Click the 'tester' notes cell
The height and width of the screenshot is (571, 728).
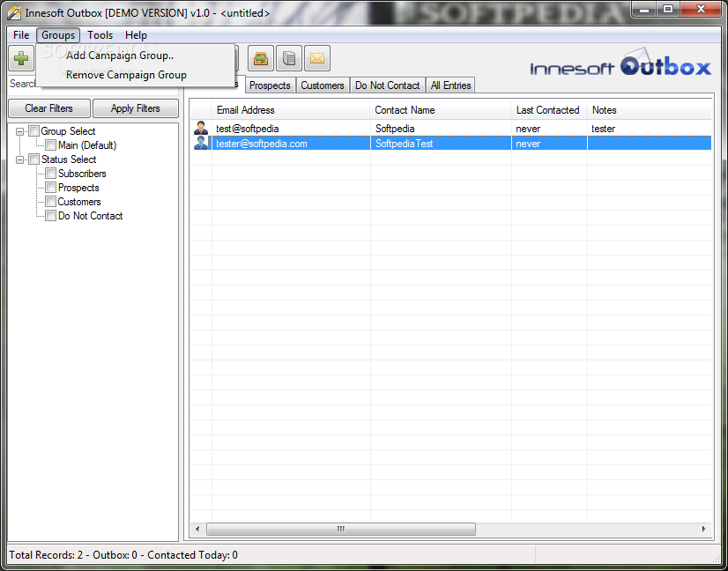click(649, 128)
